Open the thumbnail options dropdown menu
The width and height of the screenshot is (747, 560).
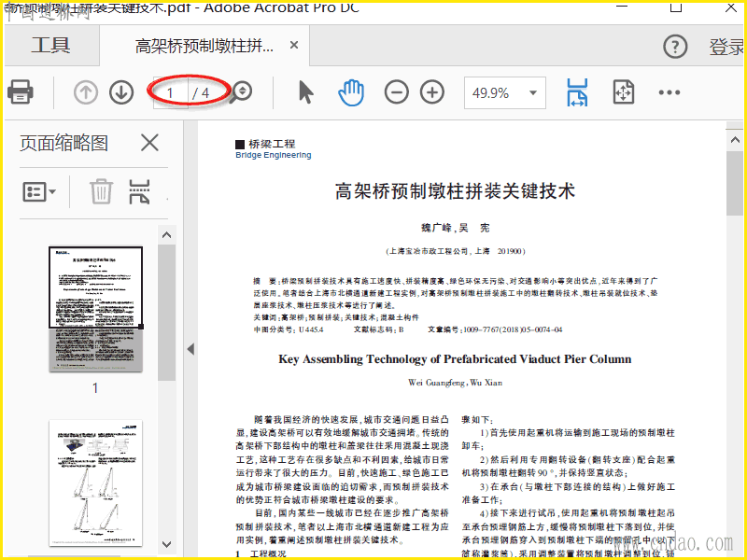coord(39,192)
